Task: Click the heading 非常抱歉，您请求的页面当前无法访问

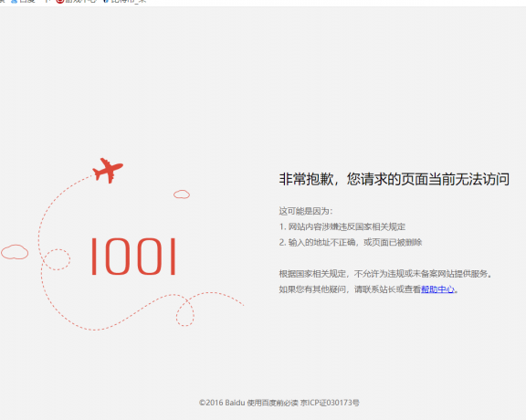Action: click(394, 179)
